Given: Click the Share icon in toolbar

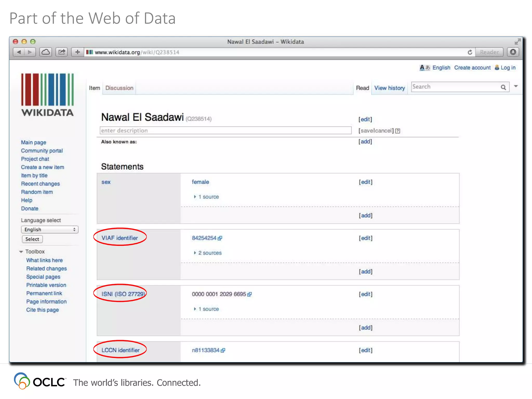Looking at the screenshot, I should [62, 52].
